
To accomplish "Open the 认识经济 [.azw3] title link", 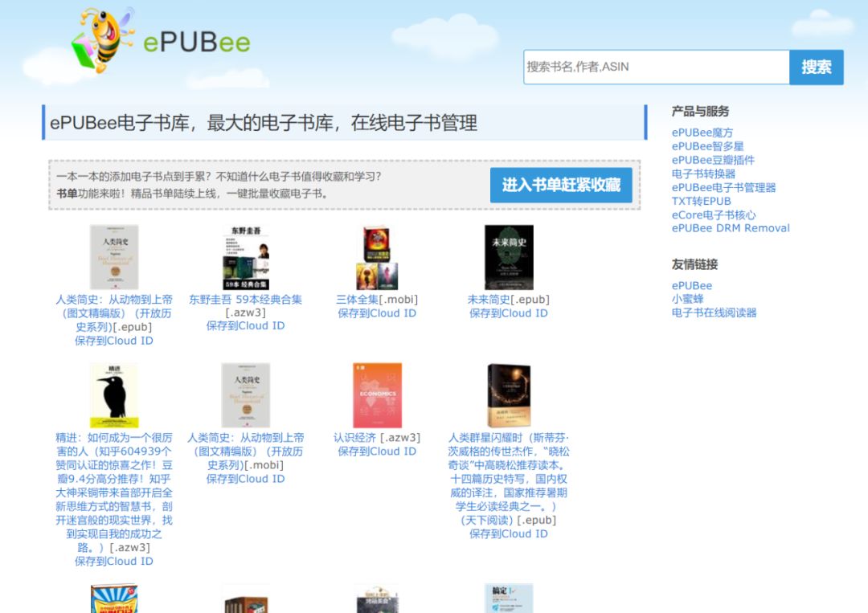I will click(x=378, y=437).
